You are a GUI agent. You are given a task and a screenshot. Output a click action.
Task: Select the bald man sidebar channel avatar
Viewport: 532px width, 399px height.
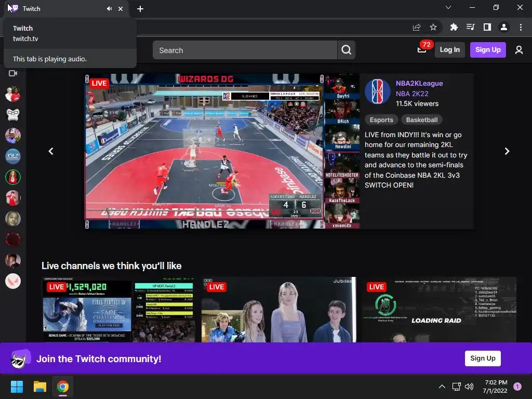(13, 219)
